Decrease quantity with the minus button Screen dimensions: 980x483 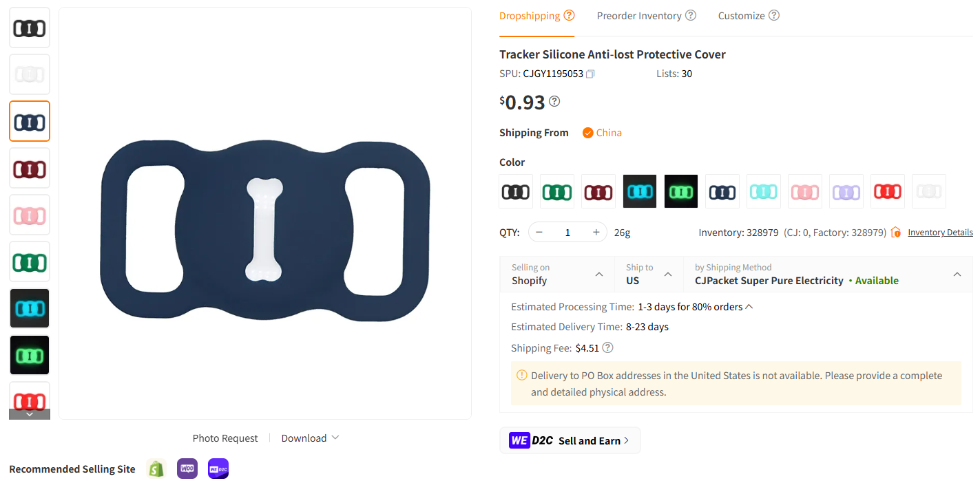(x=539, y=232)
